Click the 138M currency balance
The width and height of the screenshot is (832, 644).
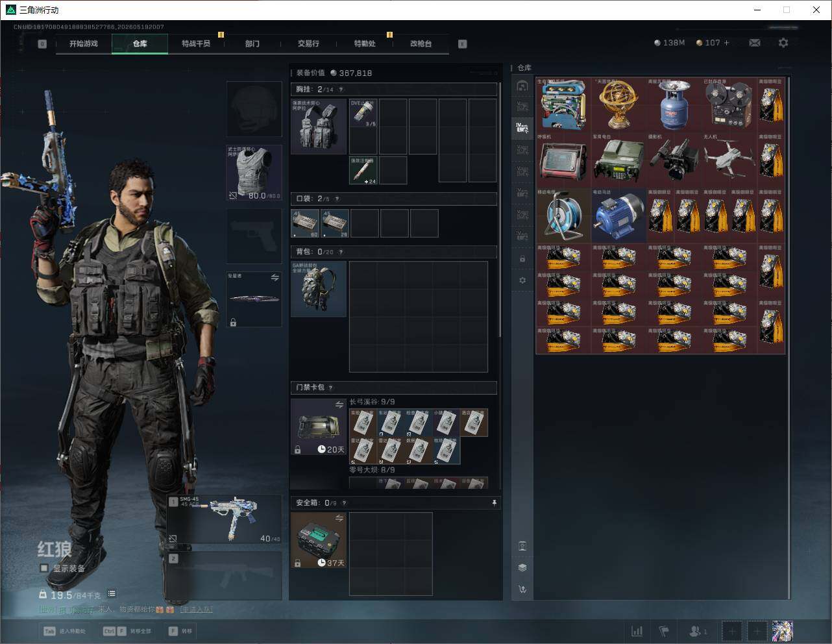point(670,43)
